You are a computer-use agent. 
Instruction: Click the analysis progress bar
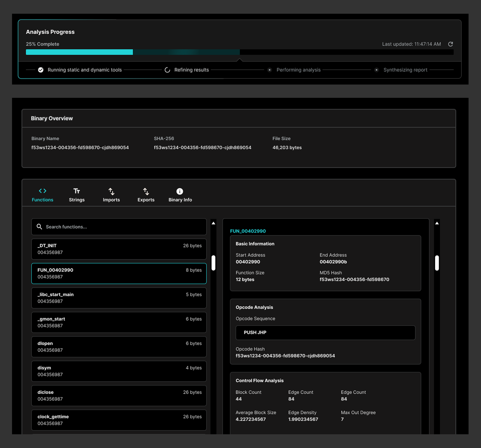click(x=240, y=52)
